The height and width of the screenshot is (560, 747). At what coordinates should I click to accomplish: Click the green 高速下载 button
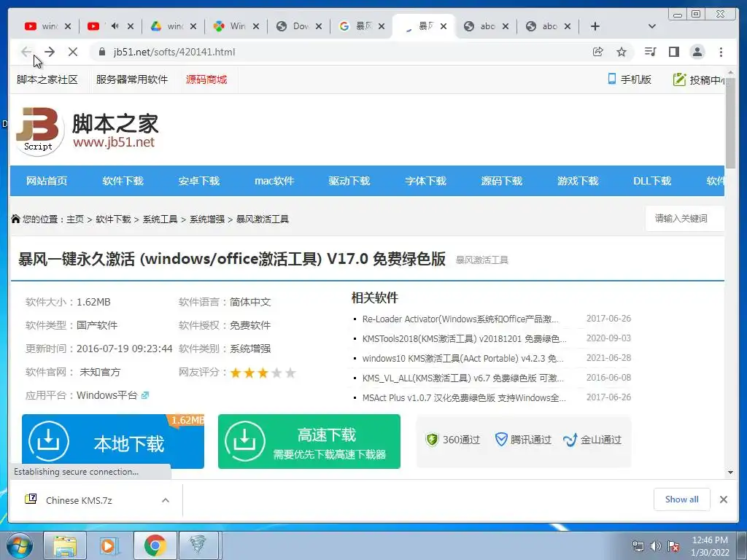coord(309,441)
